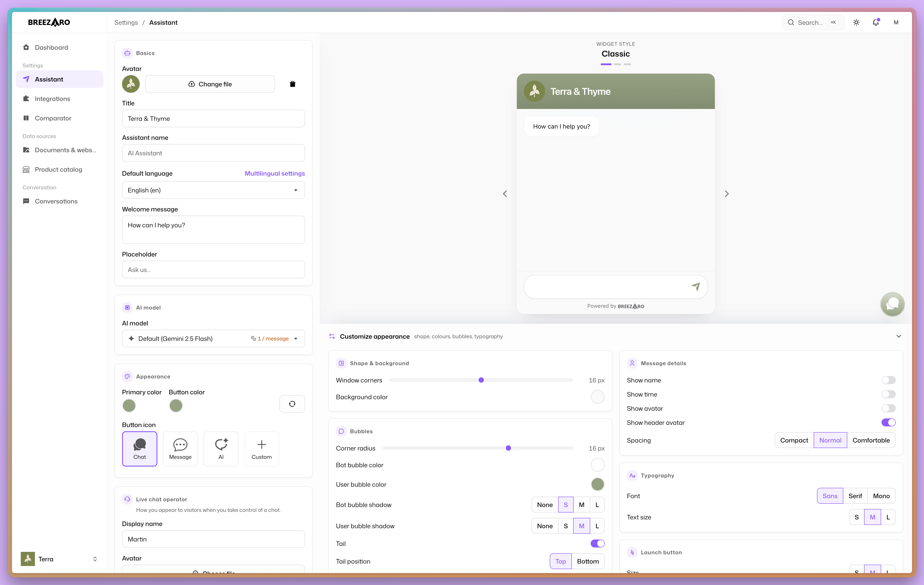Click the Launch button section icon

click(632, 552)
